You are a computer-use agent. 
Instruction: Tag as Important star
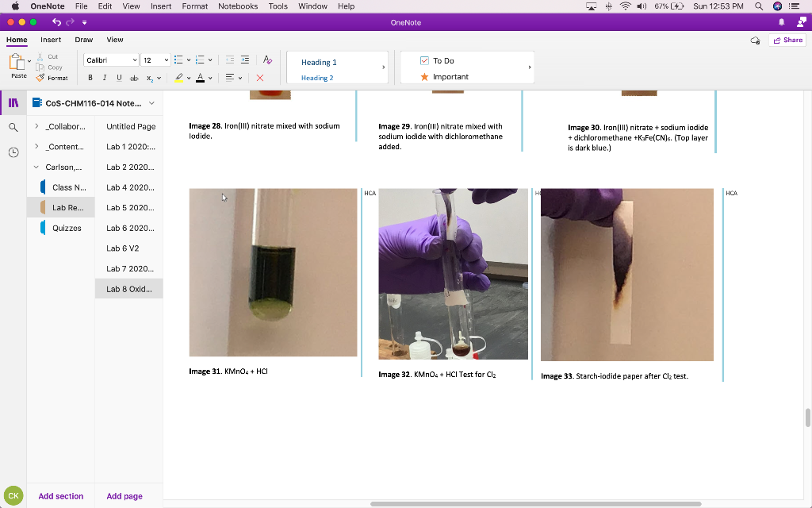pyautogui.click(x=444, y=77)
